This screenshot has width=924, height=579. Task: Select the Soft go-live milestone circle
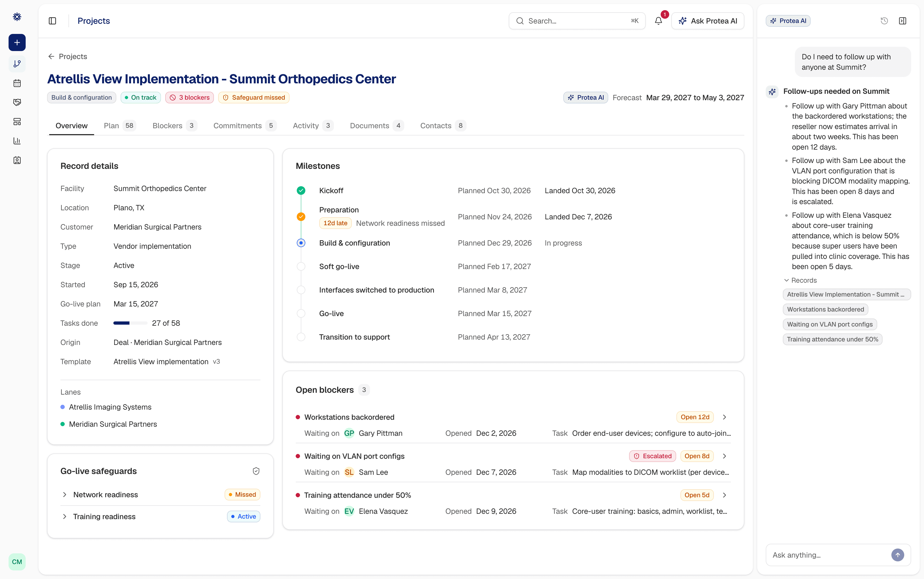tap(301, 267)
